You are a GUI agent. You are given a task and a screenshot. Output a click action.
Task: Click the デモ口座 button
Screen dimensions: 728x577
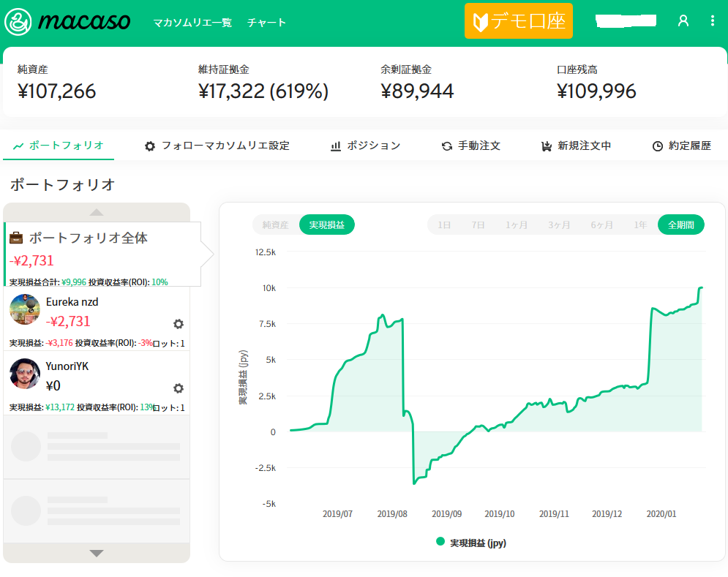click(518, 21)
